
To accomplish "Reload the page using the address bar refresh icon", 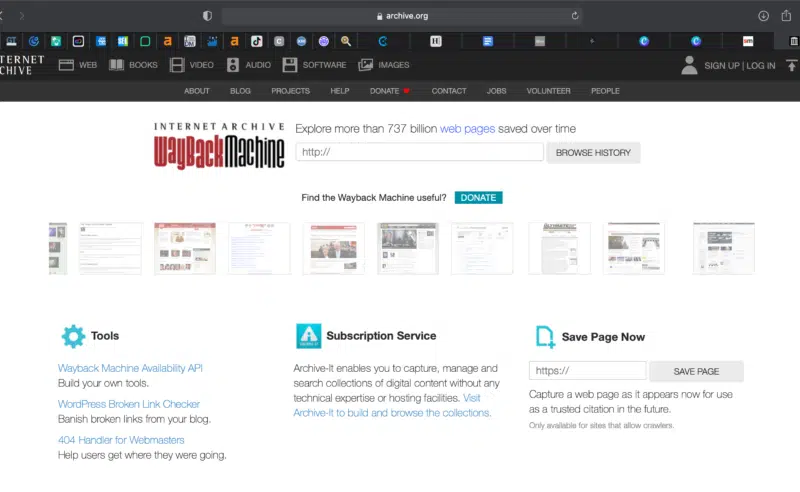I will pos(575,16).
